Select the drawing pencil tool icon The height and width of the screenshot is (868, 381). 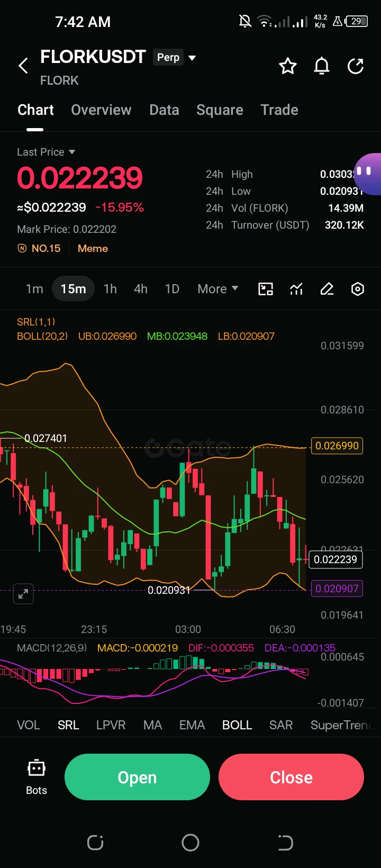327,289
